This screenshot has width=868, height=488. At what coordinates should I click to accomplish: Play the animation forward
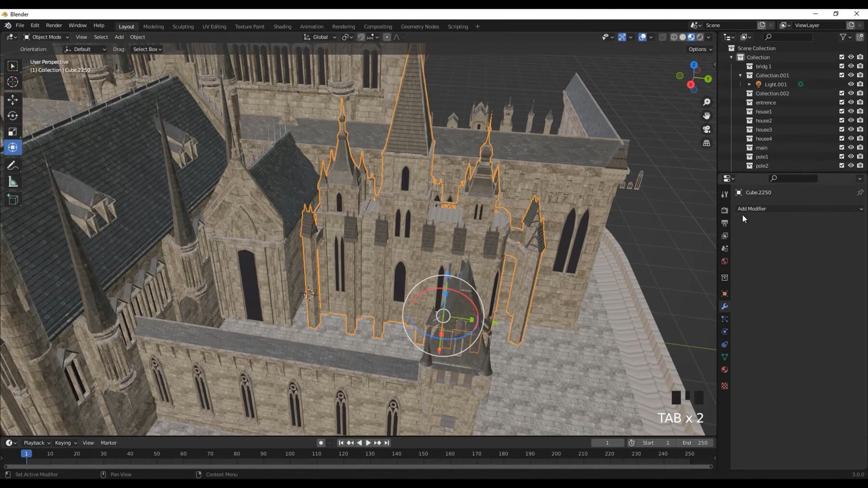368,443
